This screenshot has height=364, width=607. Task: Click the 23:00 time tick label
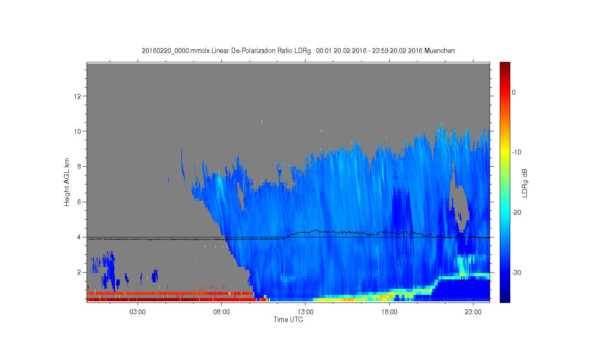473,312
